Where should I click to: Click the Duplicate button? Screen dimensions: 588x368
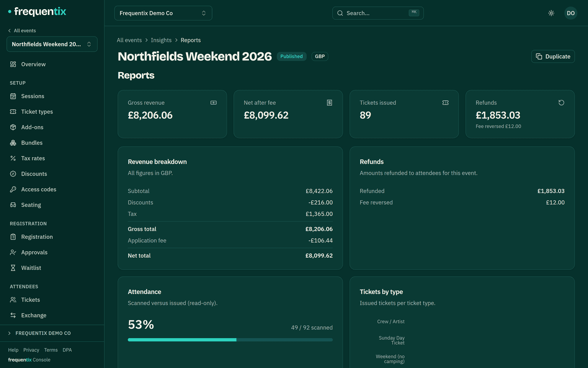553,56
